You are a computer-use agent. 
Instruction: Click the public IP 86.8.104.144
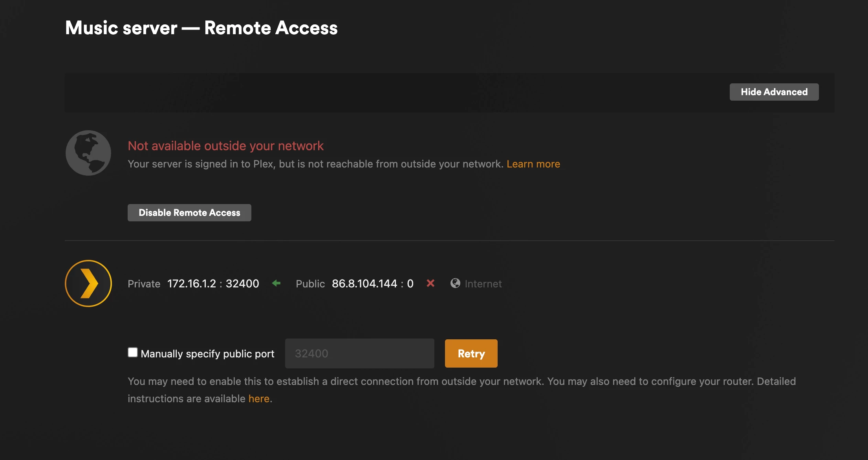364,283
